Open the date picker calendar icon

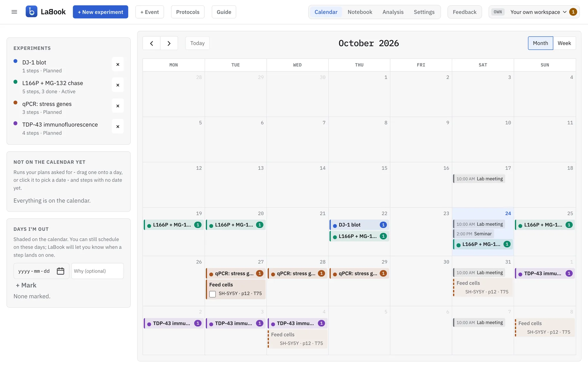point(61,271)
